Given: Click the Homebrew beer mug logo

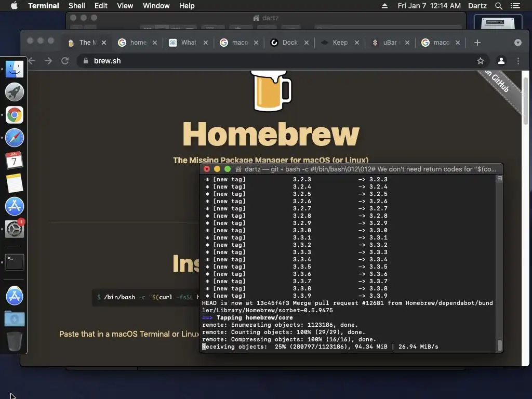Looking at the screenshot, I should 272,90.
